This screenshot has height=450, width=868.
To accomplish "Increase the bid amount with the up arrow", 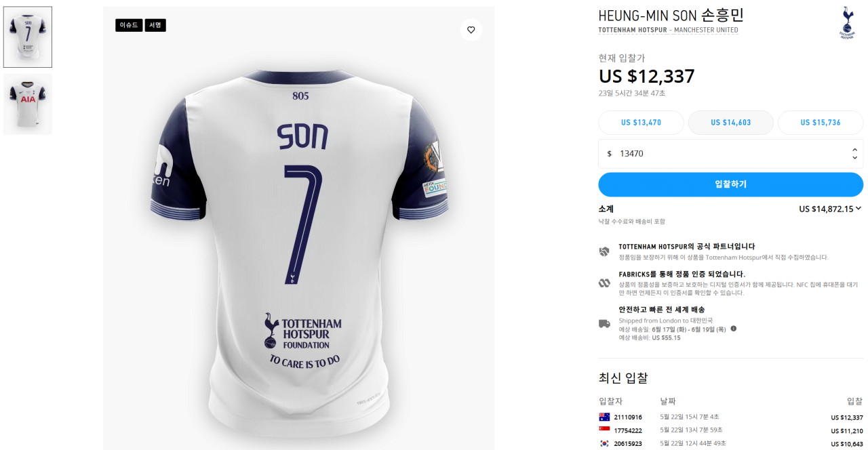I will click(854, 150).
